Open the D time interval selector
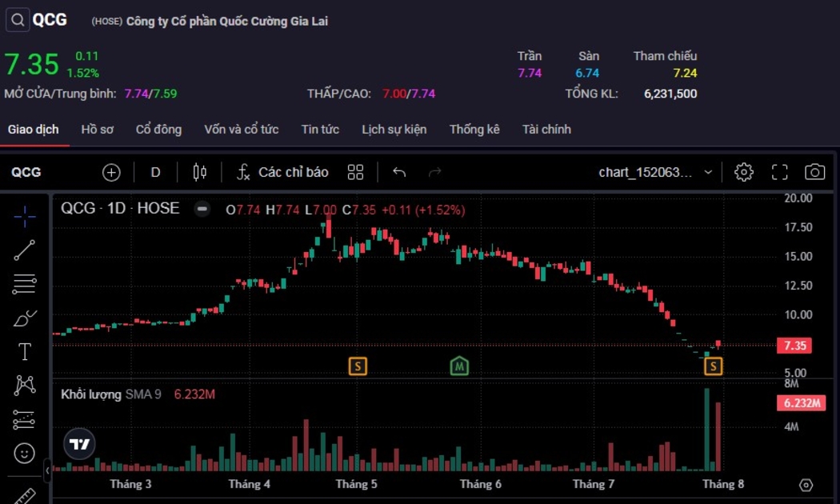 point(155,172)
